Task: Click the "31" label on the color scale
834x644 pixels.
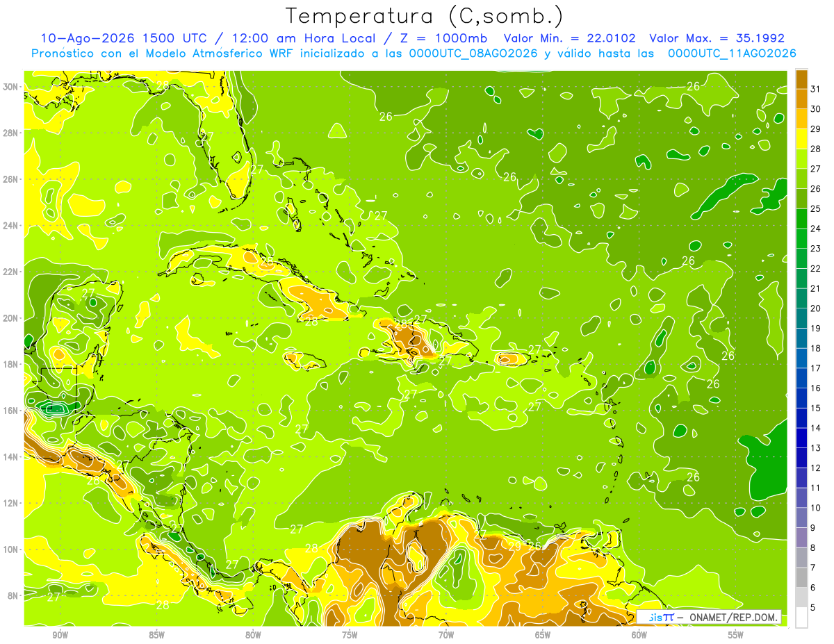Action: pos(815,89)
